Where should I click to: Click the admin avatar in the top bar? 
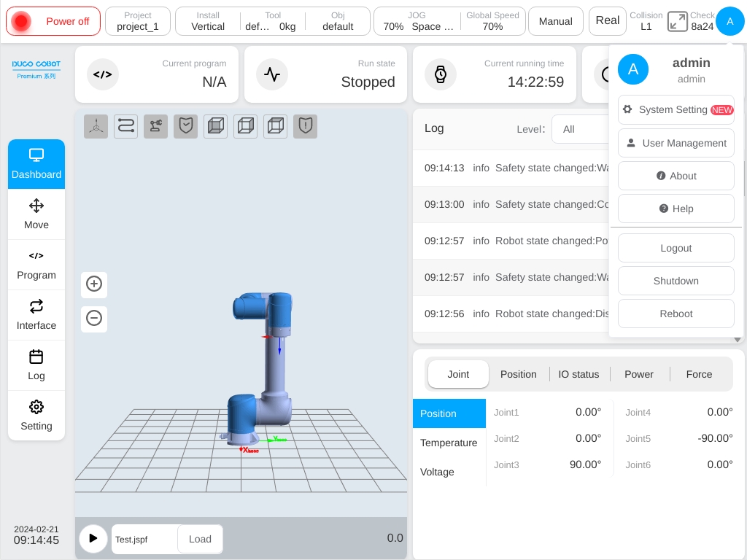[x=729, y=21]
